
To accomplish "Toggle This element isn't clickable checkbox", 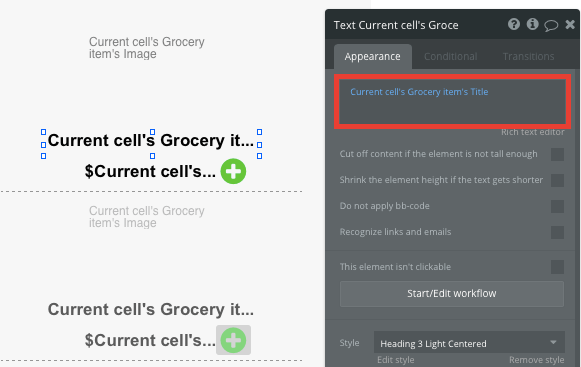I will point(557,267).
